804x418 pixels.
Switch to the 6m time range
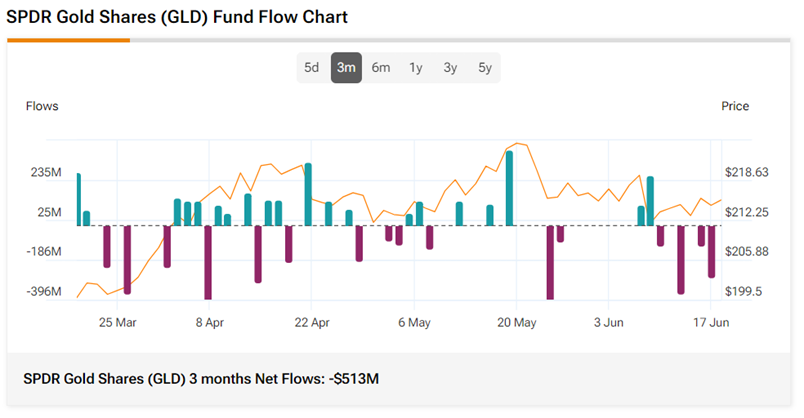coord(381,68)
